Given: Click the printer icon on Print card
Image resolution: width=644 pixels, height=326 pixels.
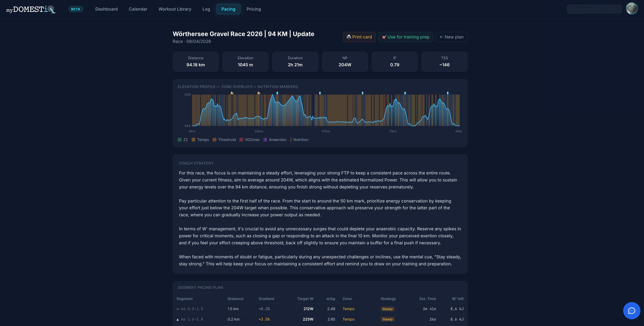Looking at the screenshot, I should [x=349, y=37].
